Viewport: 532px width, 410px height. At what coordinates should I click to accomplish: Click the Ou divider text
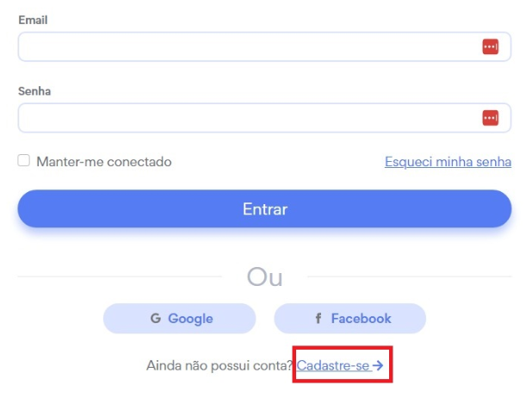click(265, 276)
